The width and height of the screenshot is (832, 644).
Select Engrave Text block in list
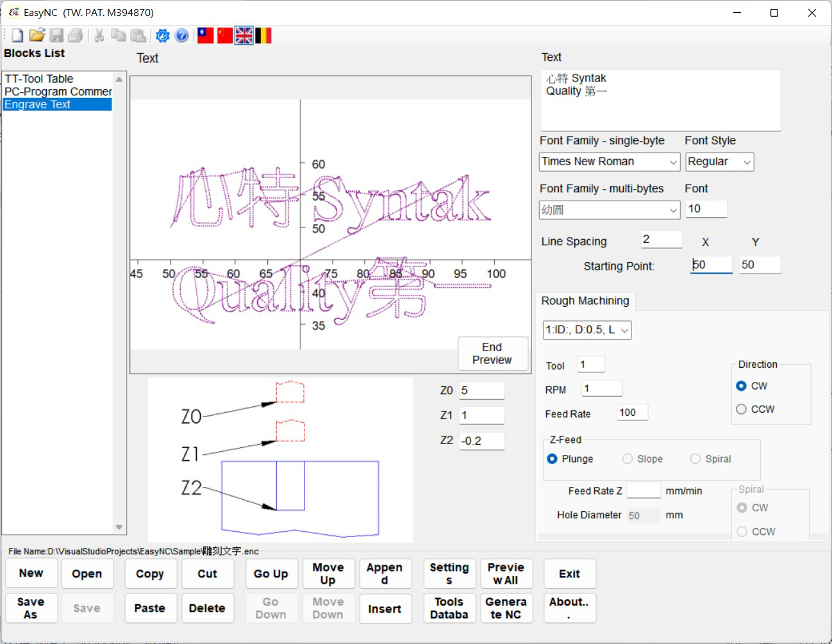[58, 104]
